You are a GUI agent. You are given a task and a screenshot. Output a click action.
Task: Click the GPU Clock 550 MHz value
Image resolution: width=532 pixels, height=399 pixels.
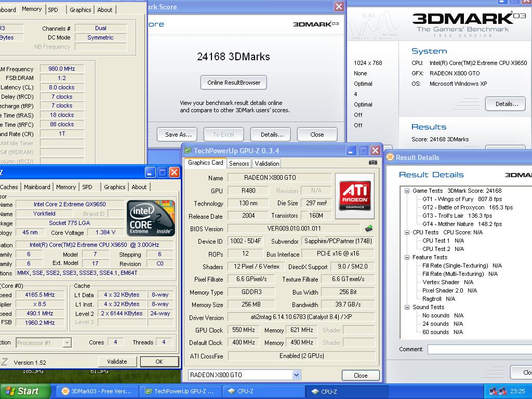click(243, 330)
